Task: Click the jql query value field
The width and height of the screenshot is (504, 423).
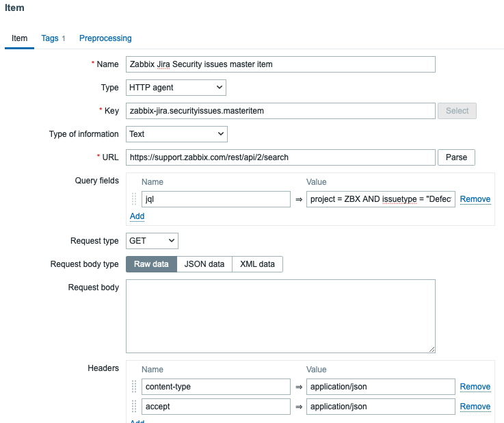Action: pyautogui.click(x=380, y=199)
